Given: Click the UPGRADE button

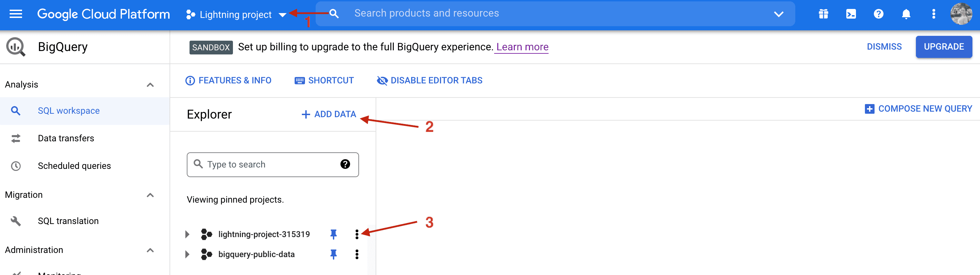Looking at the screenshot, I should (x=943, y=47).
